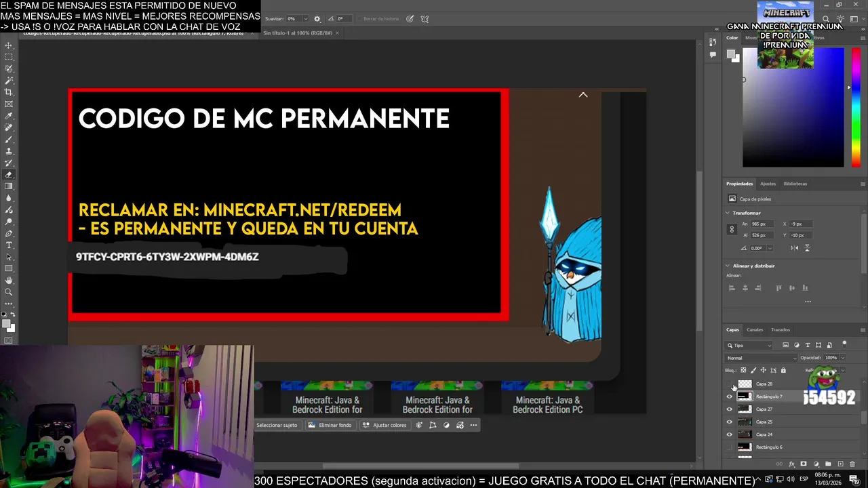Select the Crop tool
Screen dimensions: 868x488
click(x=9, y=92)
